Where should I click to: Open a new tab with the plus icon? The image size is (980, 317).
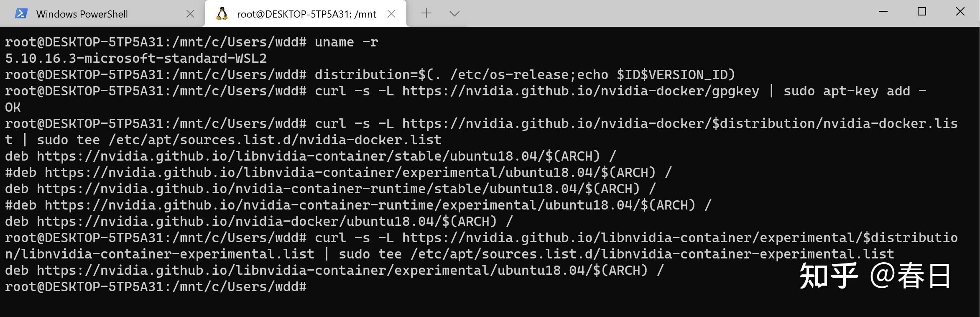426,13
